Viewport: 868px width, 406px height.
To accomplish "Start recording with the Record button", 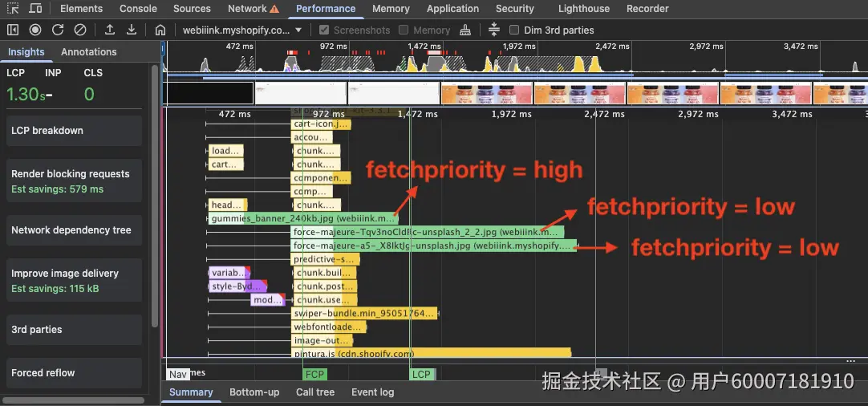I will click(x=35, y=30).
